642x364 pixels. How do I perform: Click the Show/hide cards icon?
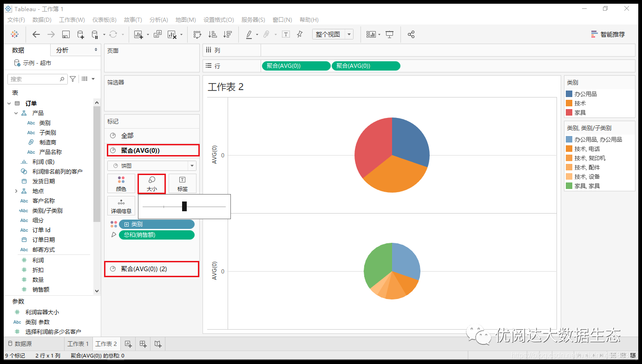click(371, 34)
